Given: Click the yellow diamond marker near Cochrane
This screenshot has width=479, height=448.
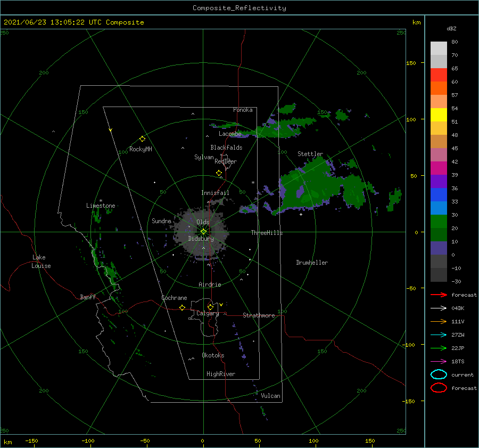Looking at the screenshot, I should pyautogui.click(x=183, y=308).
